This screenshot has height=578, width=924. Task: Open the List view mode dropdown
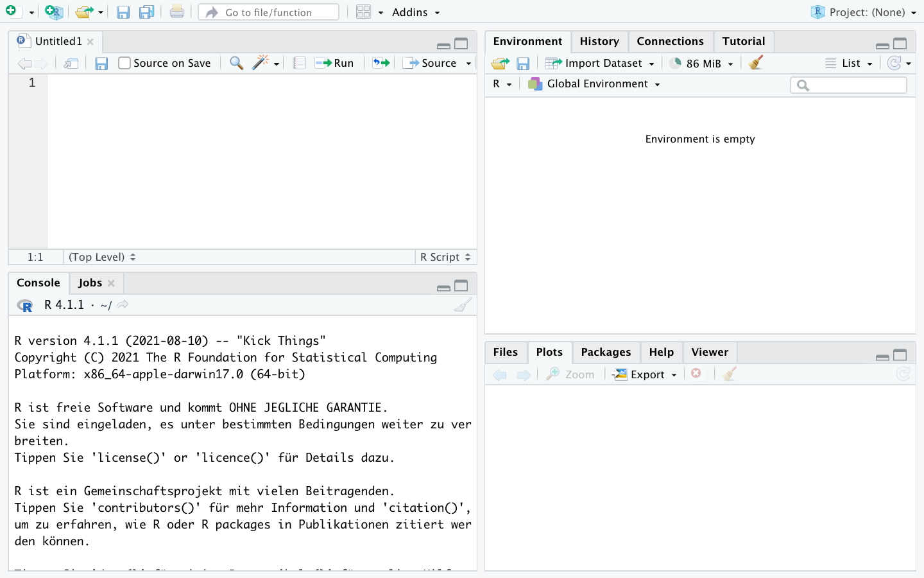[850, 63]
